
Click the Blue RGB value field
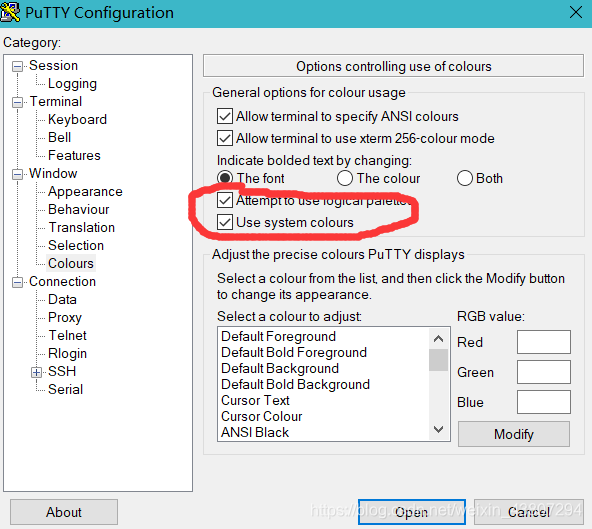pyautogui.click(x=544, y=402)
